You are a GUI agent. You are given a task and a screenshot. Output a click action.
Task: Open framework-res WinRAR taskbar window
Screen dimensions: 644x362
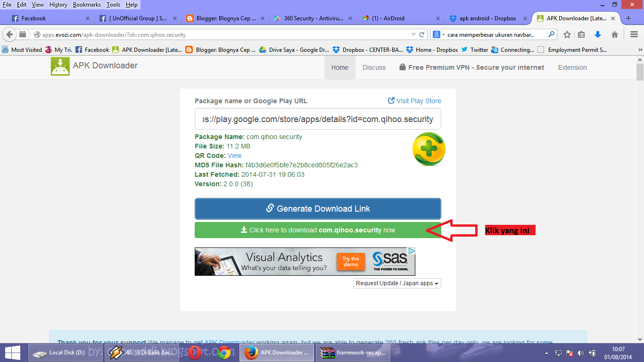pyautogui.click(x=353, y=352)
